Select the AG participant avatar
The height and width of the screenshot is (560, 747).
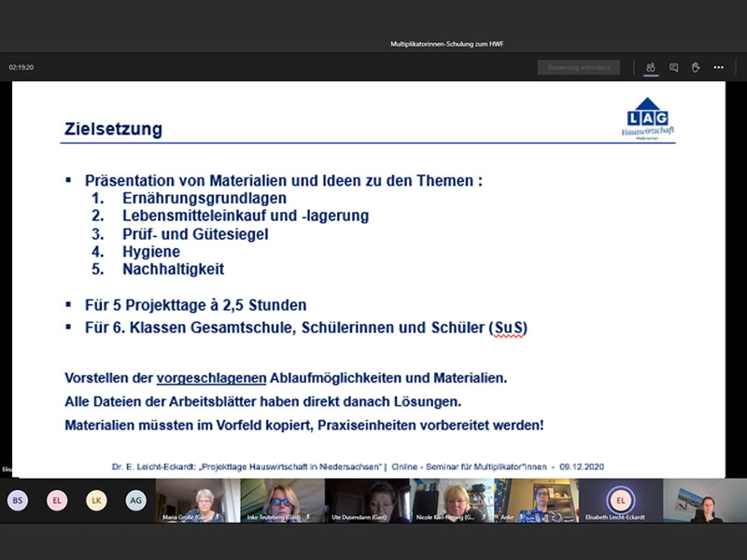(135, 500)
